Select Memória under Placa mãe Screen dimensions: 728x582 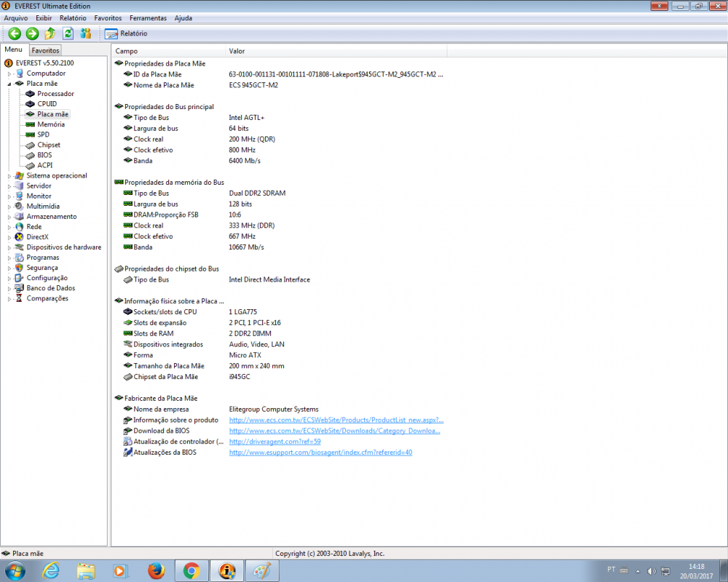[50, 124]
